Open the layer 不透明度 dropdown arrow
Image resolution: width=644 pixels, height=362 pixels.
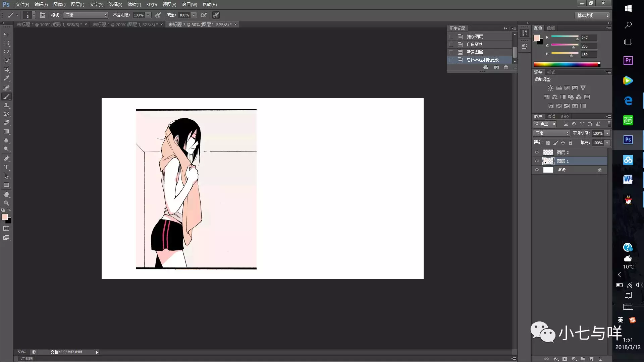tap(607, 133)
